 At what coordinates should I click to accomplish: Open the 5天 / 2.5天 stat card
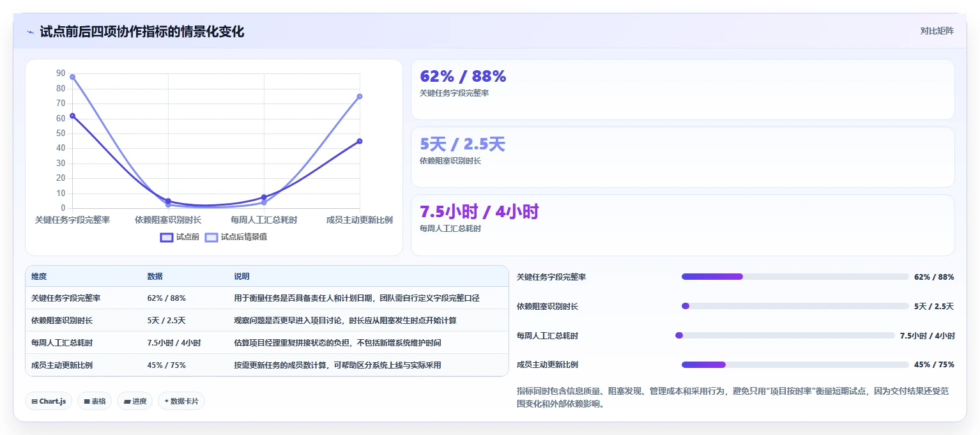[x=682, y=157]
